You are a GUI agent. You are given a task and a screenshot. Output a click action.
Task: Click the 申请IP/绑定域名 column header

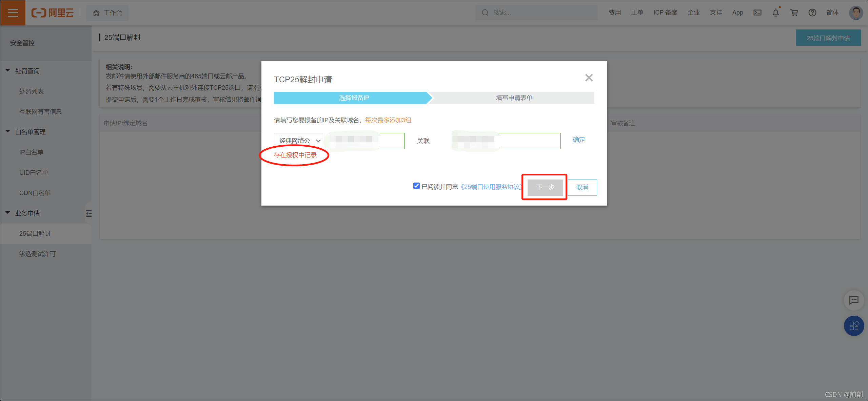pyautogui.click(x=126, y=123)
